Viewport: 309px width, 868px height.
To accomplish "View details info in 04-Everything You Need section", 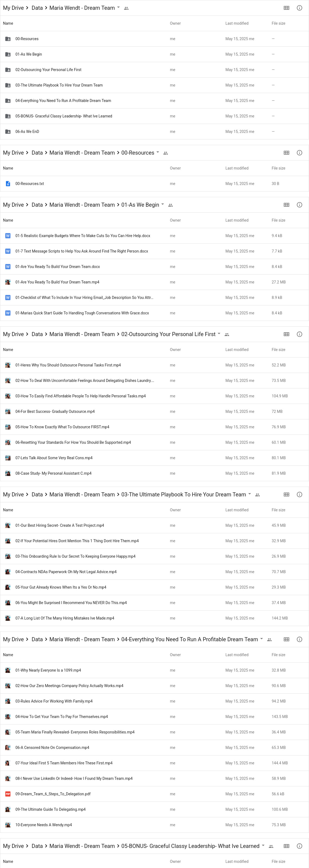I will (x=299, y=640).
